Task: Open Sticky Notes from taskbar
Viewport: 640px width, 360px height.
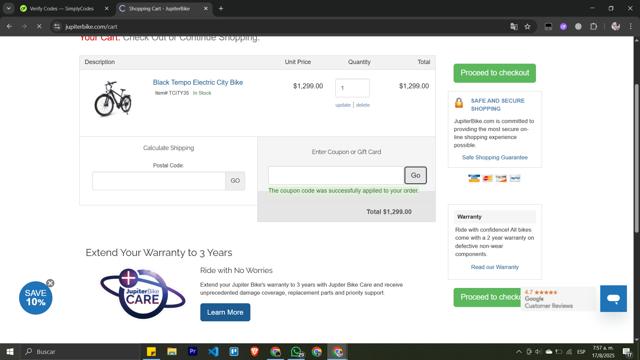Action: click(151, 351)
